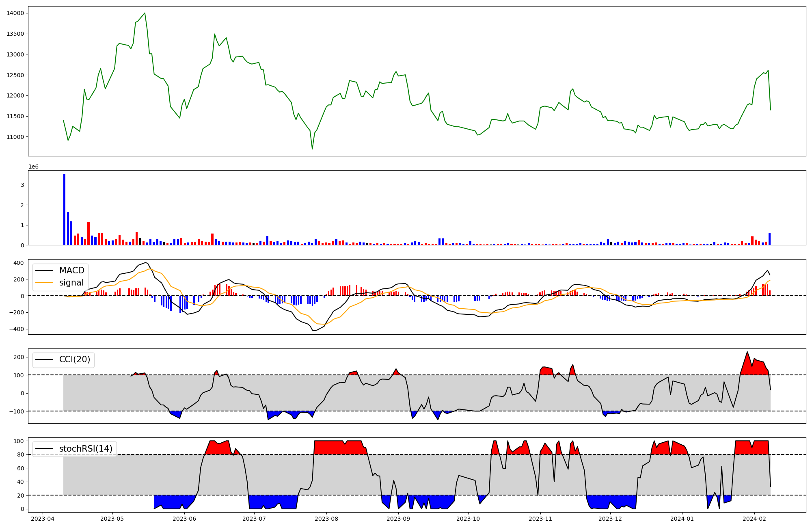812x528 pixels.
Task: Click the 2023-12 date label
Action: [x=610, y=519]
